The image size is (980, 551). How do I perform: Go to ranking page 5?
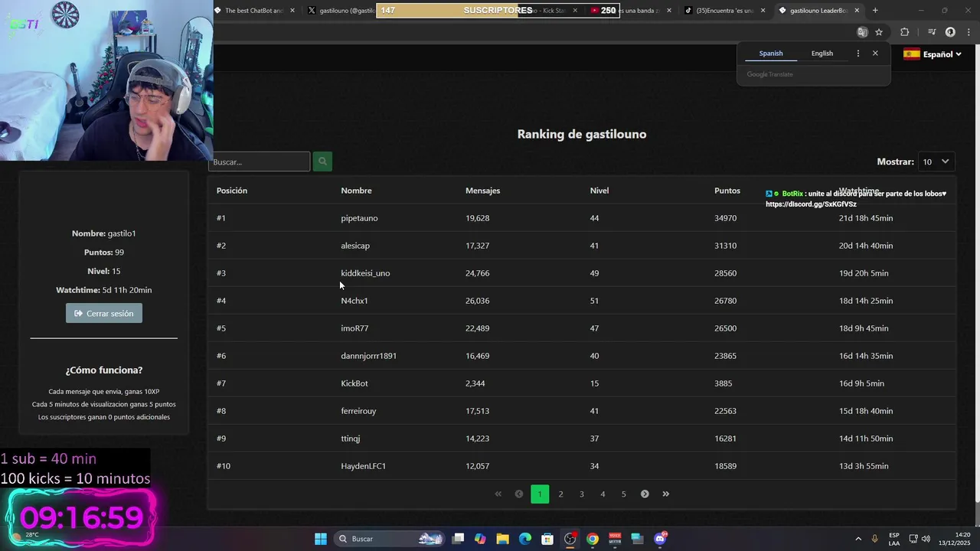(x=623, y=494)
